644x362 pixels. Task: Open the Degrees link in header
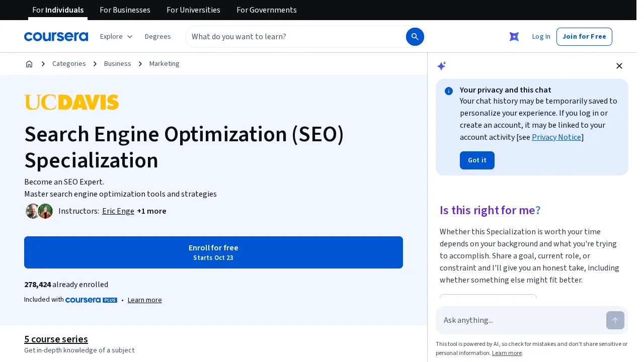pos(158,37)
